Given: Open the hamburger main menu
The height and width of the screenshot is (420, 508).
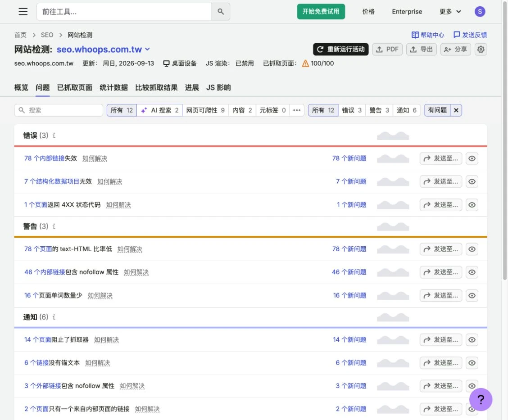Looking at the screenshot, I should click(x=23, y=12).
